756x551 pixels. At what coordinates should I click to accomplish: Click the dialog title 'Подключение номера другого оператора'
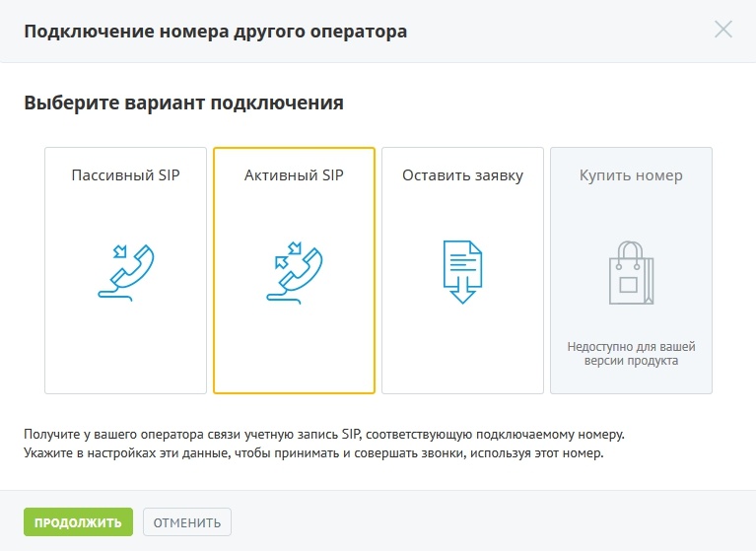pyautogui.click(x=216, y=32)
